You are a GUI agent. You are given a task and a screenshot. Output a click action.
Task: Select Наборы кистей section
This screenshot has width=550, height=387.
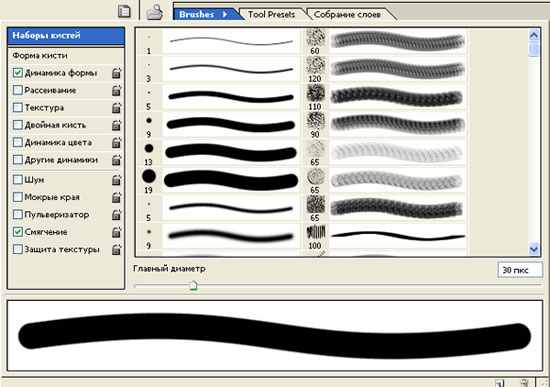(66, 35)
